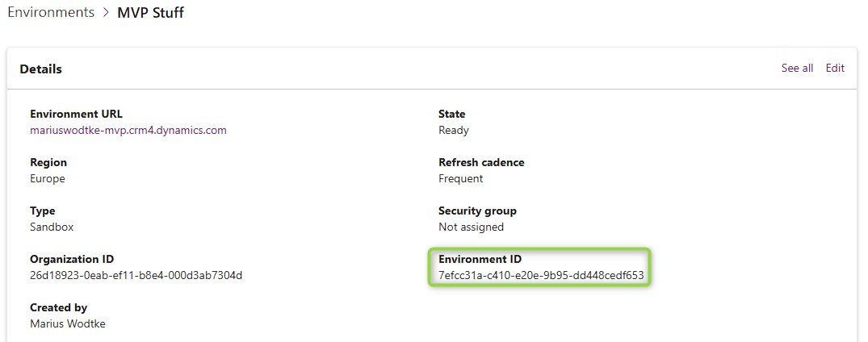Click the Environment URL label
Viewport: 868px width, 342px height.
pos(76,114)
